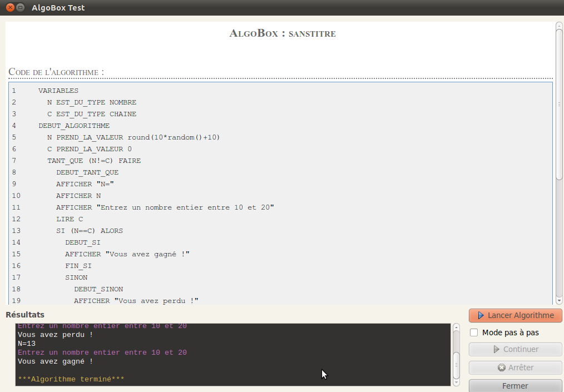
Task: Click the results console scroll down arrow
Action: coord(456,383)
